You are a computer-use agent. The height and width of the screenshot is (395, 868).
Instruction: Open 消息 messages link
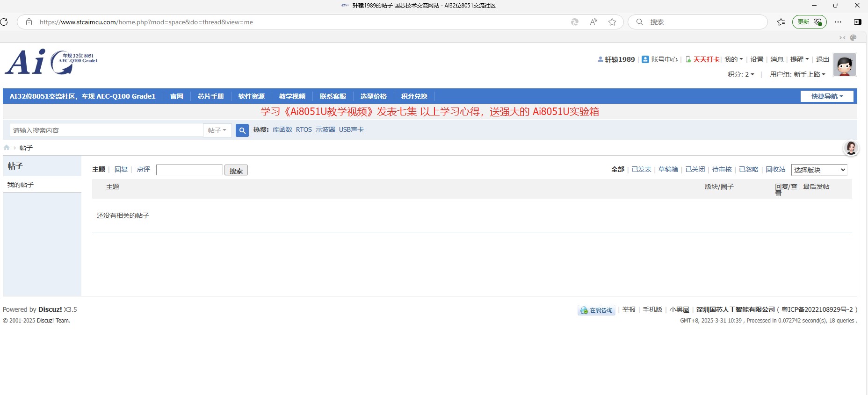(777, 59)
